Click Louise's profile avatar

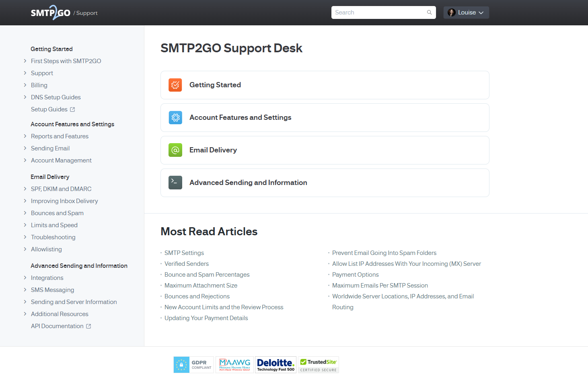452,12
